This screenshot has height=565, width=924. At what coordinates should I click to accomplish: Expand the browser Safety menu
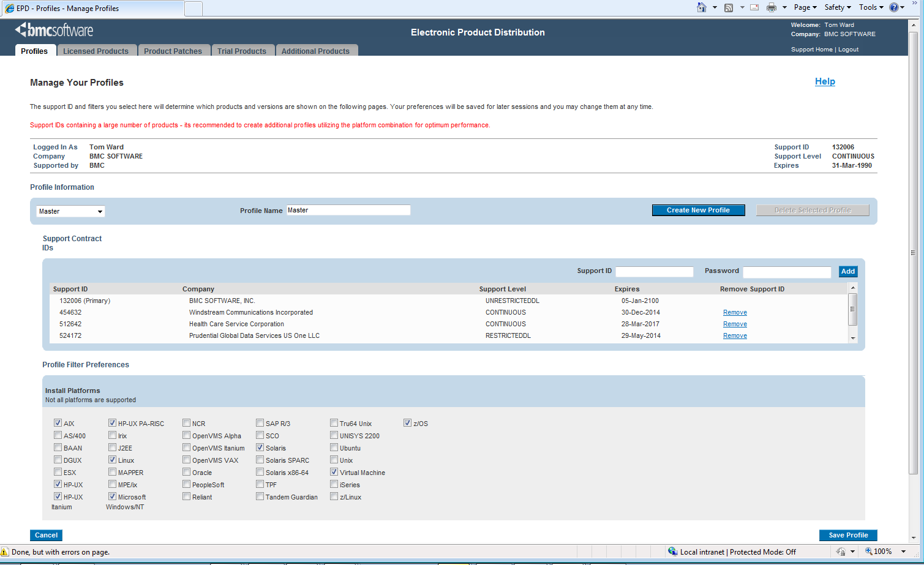click(x=837, y=7)
